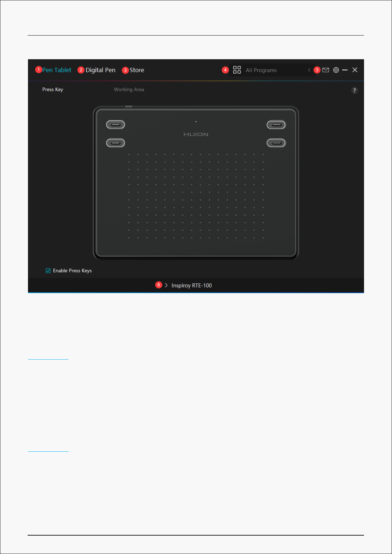Switch to the Digital Pen tab
The image size is (392, 554).
100,70
